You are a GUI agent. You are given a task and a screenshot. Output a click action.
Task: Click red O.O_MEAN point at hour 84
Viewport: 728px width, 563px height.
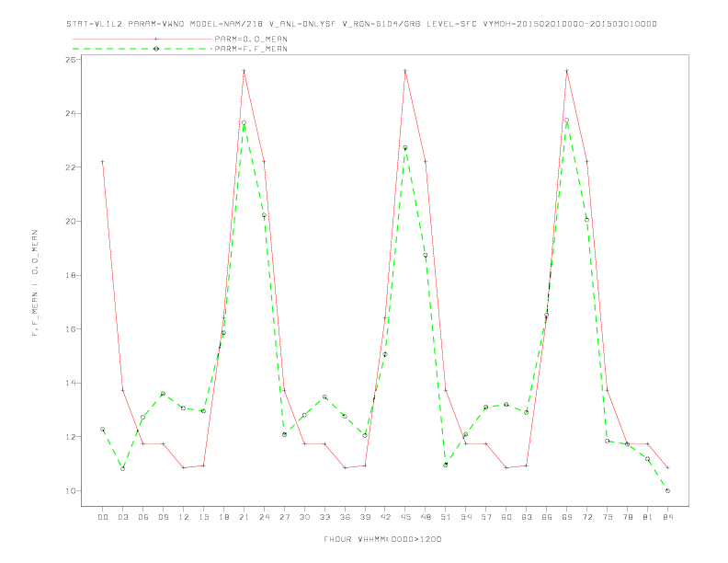(x=667, y=467)
